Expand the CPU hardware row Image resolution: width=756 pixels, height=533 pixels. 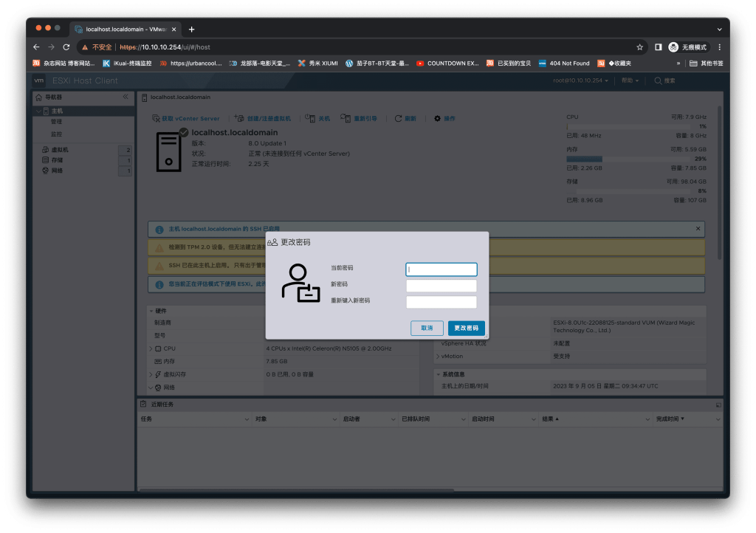151,348
